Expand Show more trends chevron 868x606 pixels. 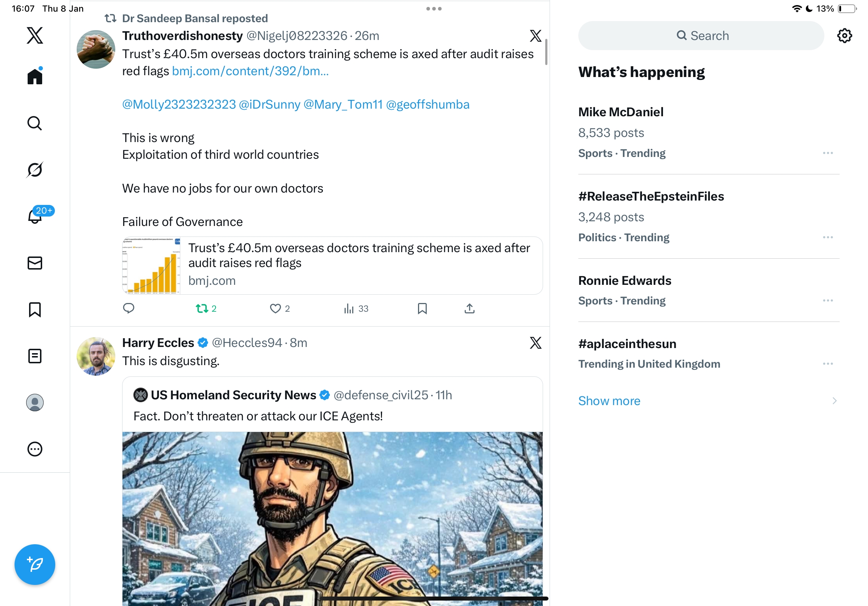(x=834, y=401)
